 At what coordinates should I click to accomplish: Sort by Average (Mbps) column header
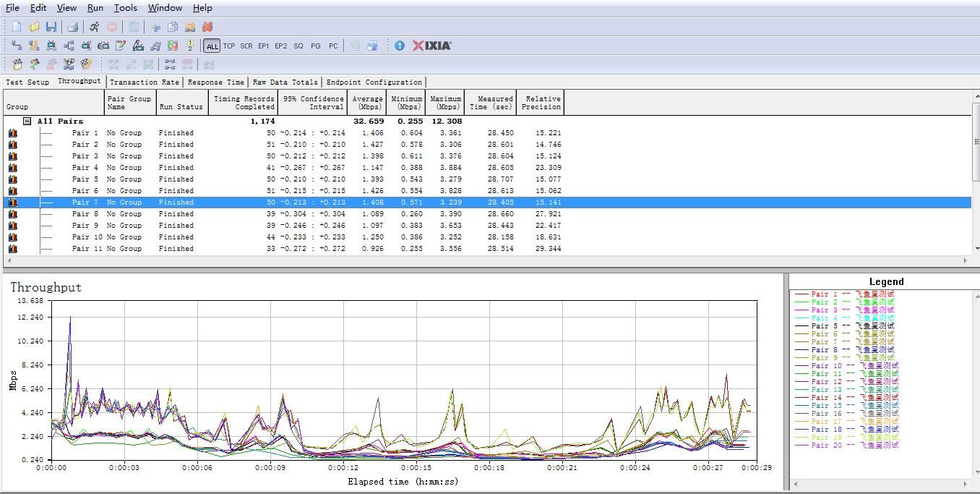point(368,103)
